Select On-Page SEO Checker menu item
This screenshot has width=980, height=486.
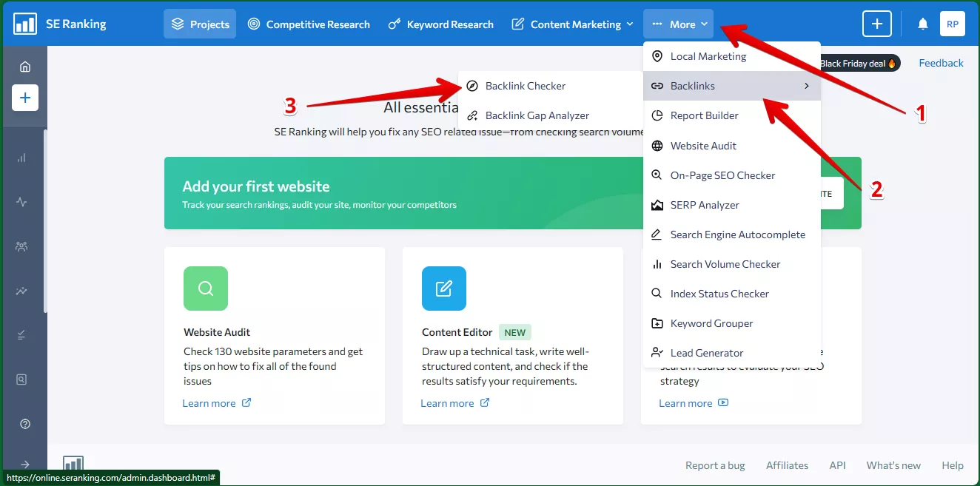(732, 175)
